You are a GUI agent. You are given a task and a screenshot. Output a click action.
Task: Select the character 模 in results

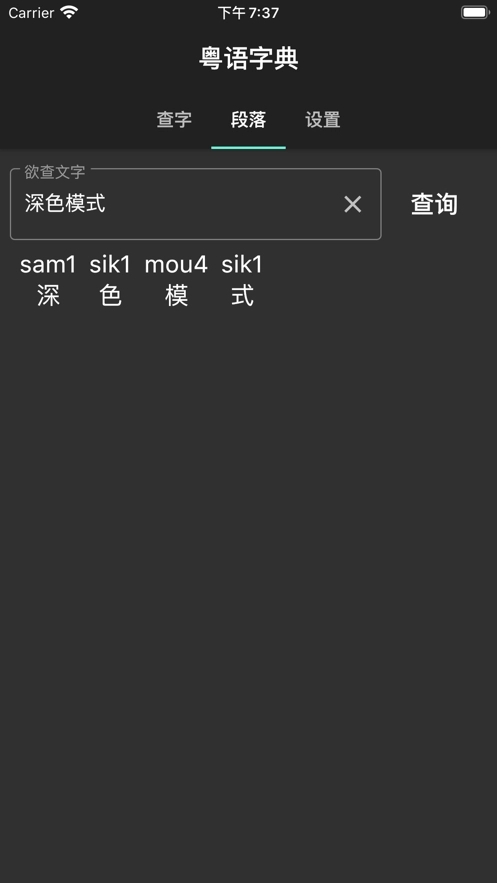pos(176,296)
